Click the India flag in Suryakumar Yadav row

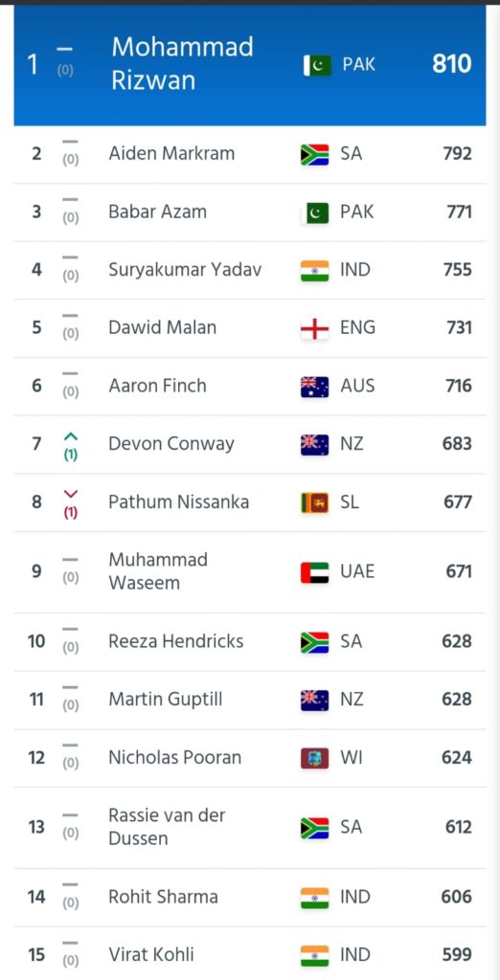pyautogui.click(x=314, y=271)
